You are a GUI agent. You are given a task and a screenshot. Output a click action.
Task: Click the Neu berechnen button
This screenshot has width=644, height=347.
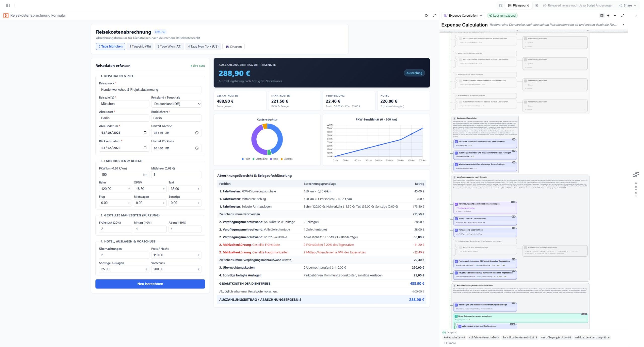(150, 284)
